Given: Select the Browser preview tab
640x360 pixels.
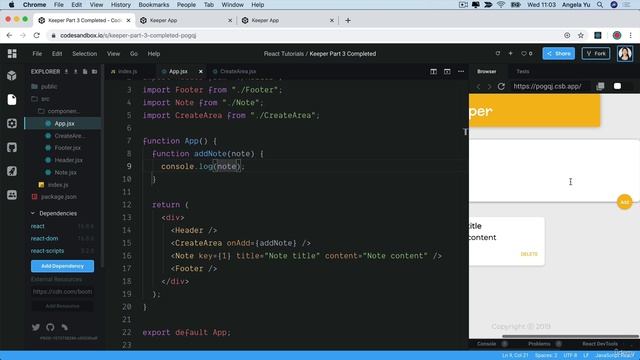Looking at the screenshot, I should pos(487,71).
